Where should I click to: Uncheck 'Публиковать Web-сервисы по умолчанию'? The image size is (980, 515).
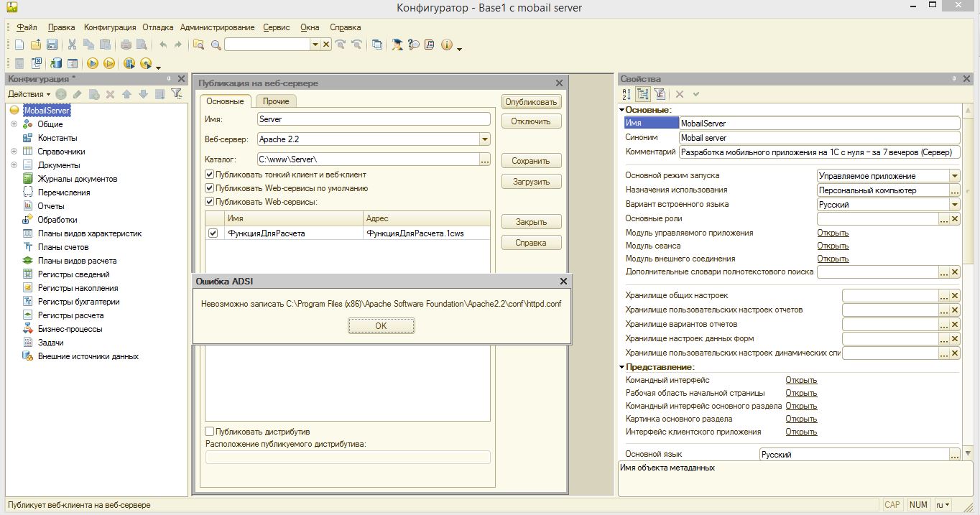[210, 188]
